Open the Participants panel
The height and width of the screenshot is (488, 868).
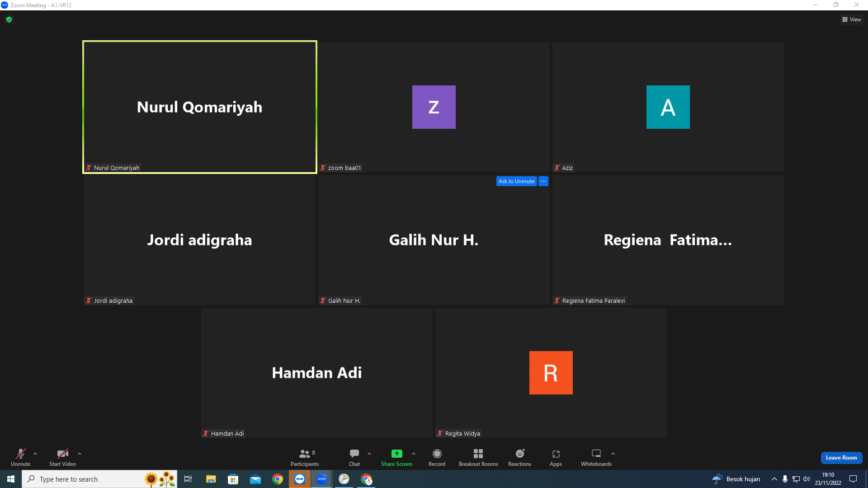pyautogui.click(x=305, y=457)
